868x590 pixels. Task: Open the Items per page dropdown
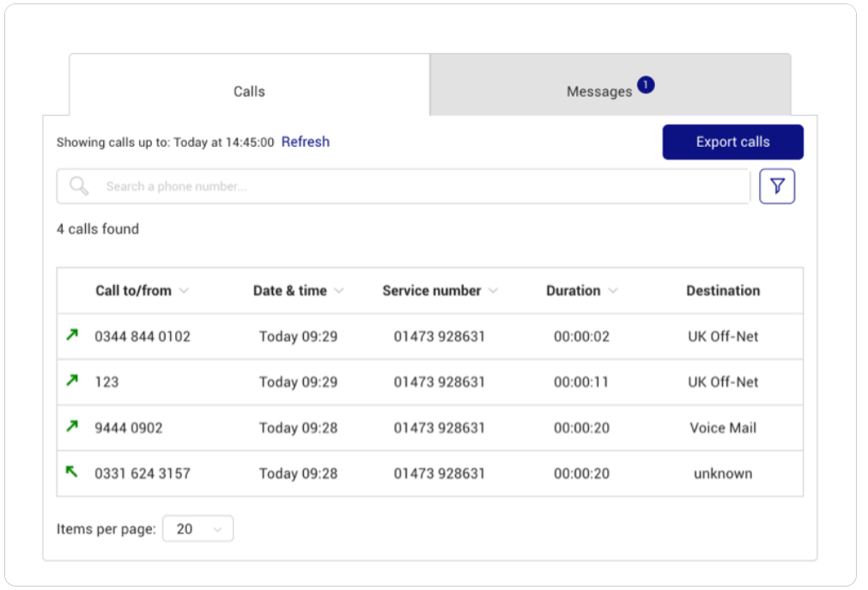[x=197, y=529]
